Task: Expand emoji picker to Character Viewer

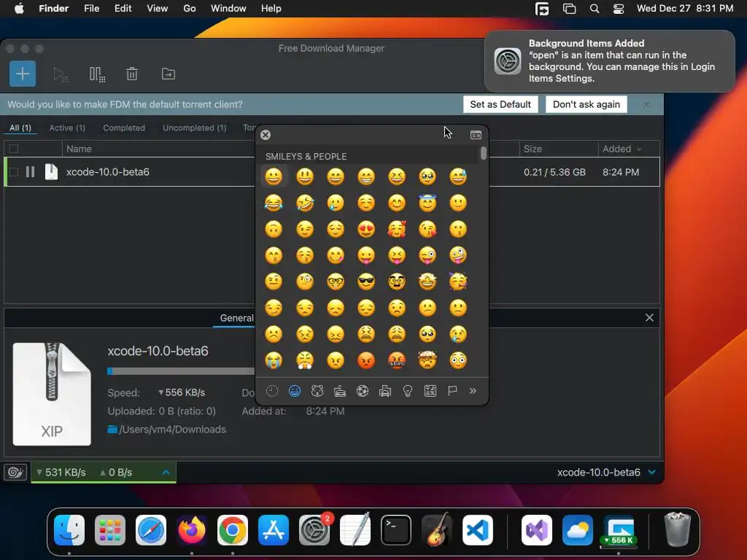Action: 476,135
